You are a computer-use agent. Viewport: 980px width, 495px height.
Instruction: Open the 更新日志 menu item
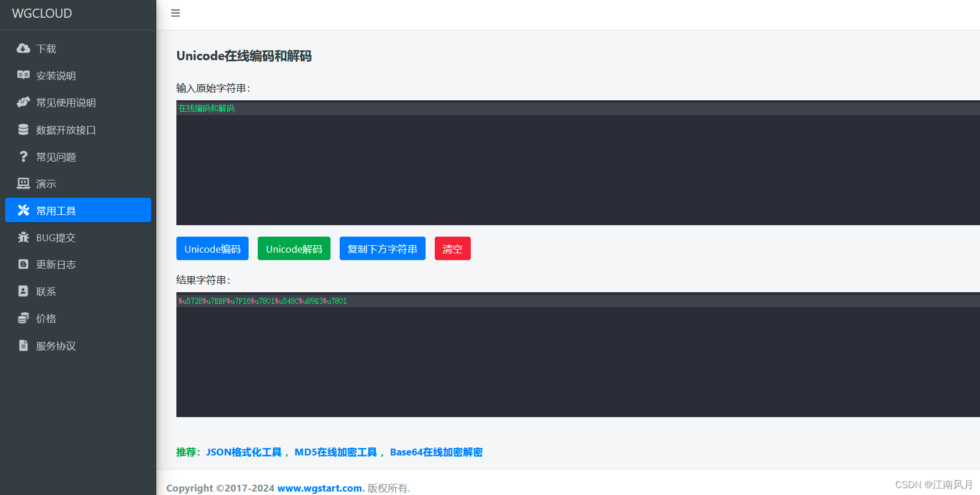(x=78, y=264)
